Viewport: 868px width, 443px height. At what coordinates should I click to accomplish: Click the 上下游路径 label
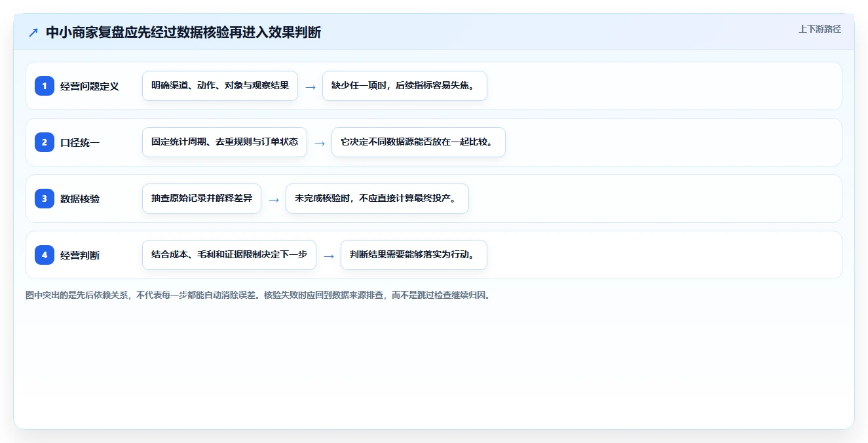[820, 29]
